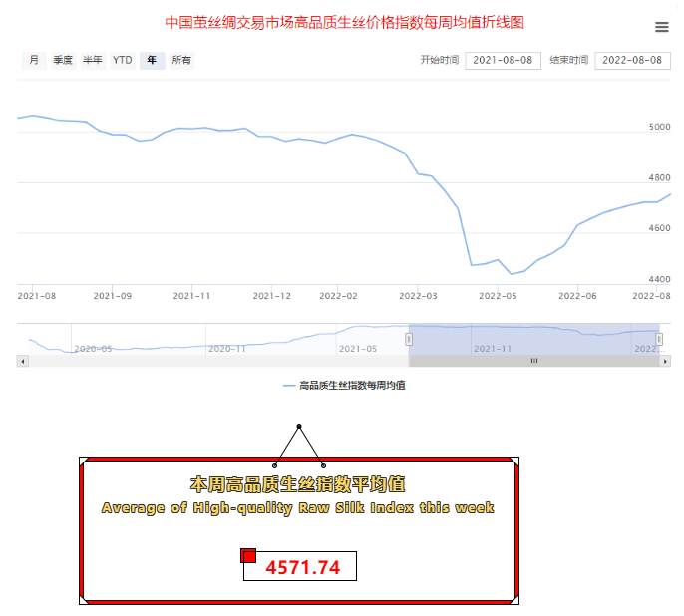
Task: Select the 季度 range button
Action: (63, 61)
